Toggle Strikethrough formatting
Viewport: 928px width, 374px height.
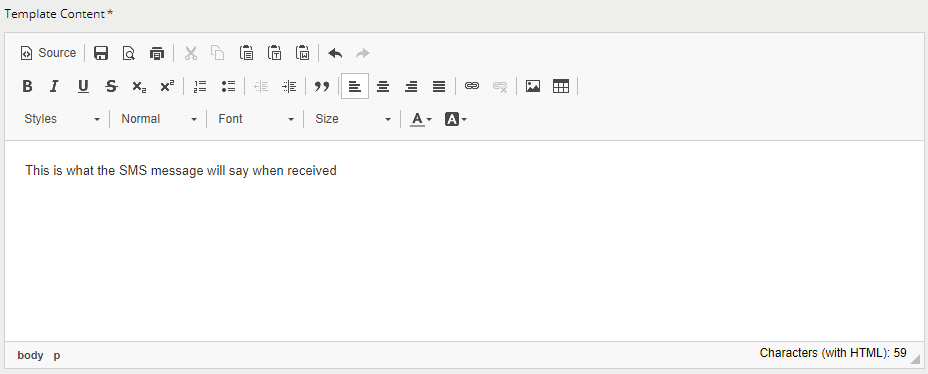pos(111,86)
